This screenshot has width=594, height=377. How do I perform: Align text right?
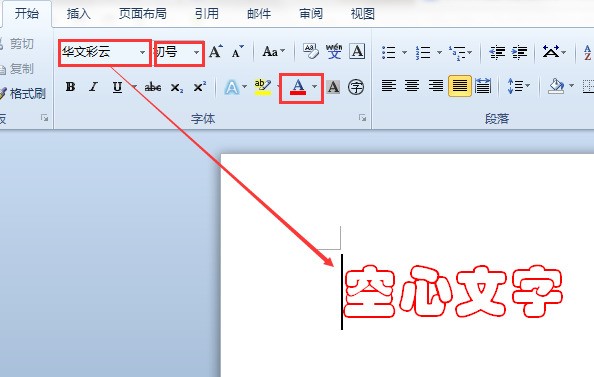coord(436,86)
